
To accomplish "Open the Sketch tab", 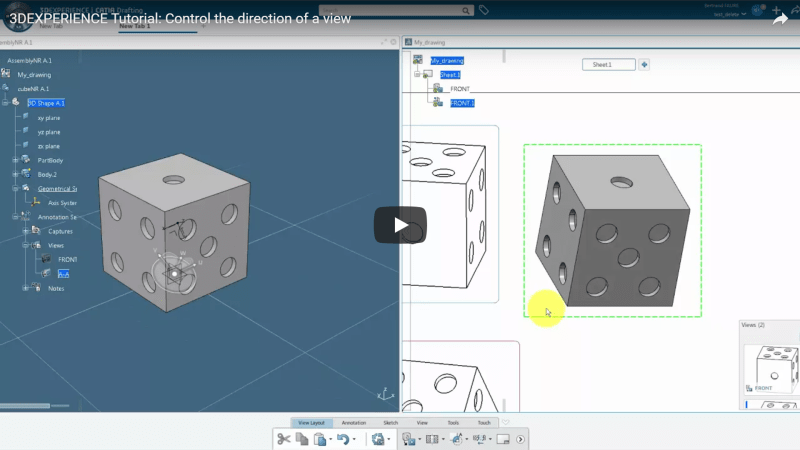I will pyautogui.click(x=390, y=423).
